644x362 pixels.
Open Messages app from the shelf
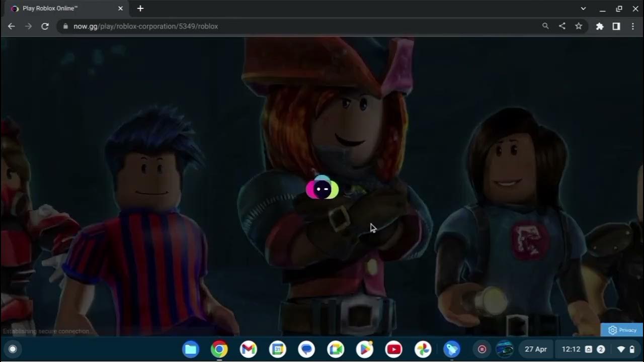[x=306, y=349]
